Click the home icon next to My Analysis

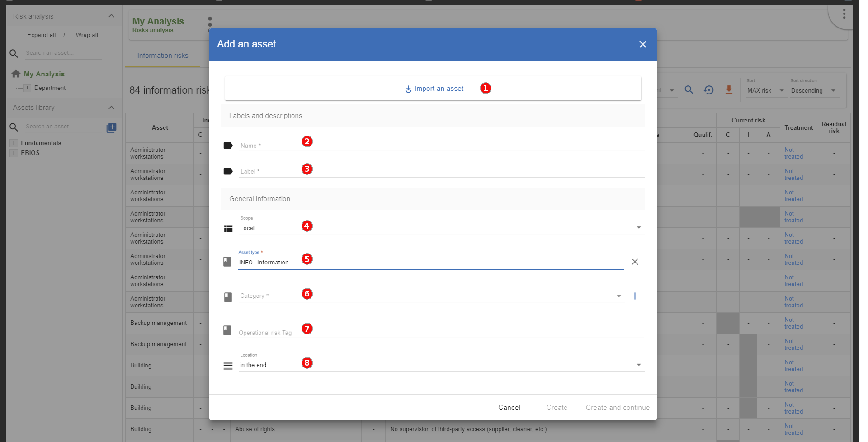[x=16, y=73]
